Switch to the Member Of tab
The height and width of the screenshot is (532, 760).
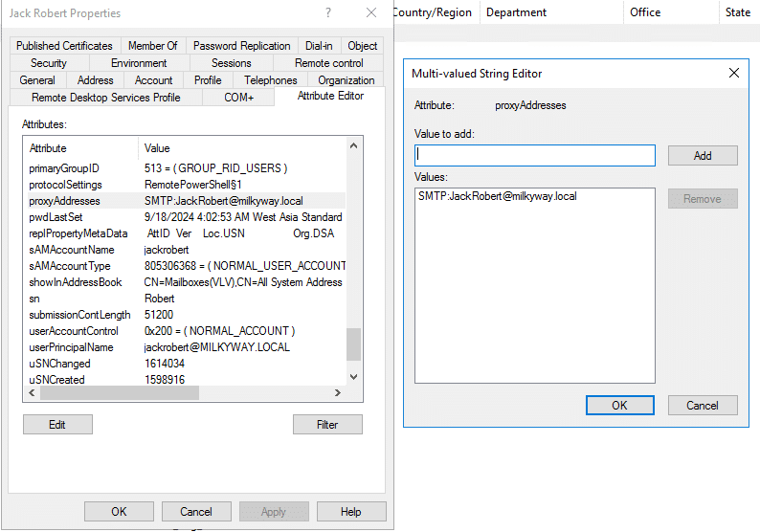(x=153, y=46)
